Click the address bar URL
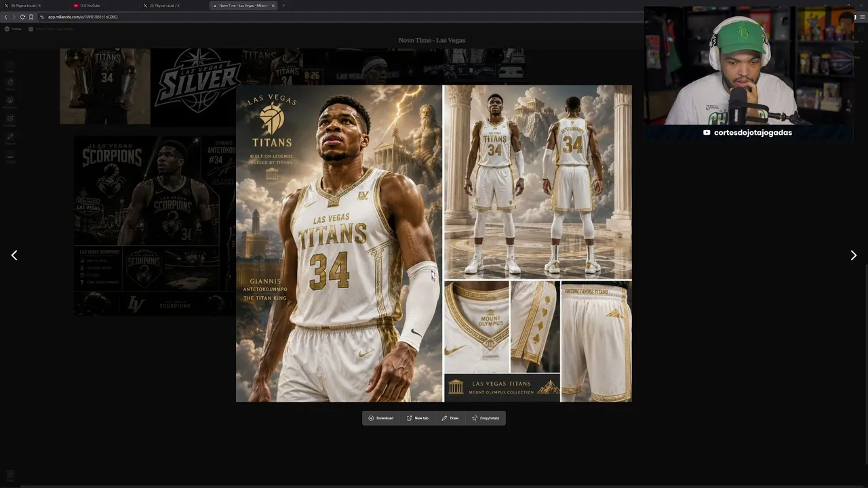 tap(83, 17)
